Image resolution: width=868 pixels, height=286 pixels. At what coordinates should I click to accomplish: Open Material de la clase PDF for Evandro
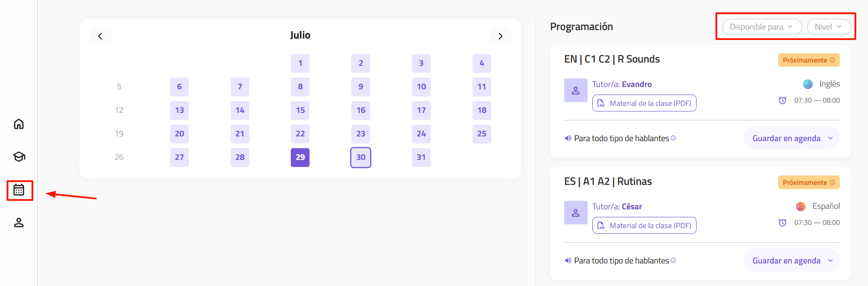[x=644, y=103]
